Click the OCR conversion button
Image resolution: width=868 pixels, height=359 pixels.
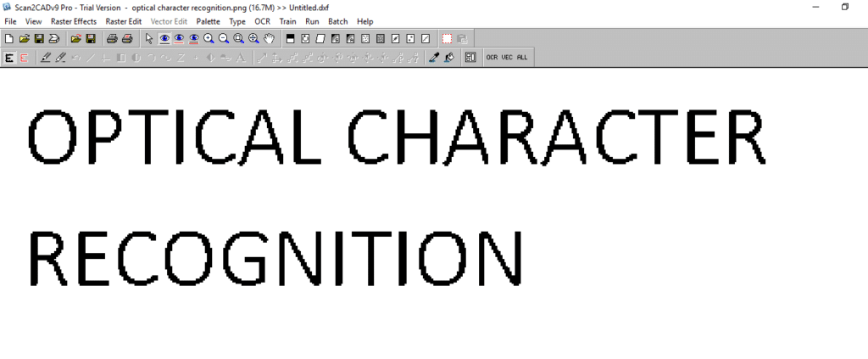coord(492,57)
